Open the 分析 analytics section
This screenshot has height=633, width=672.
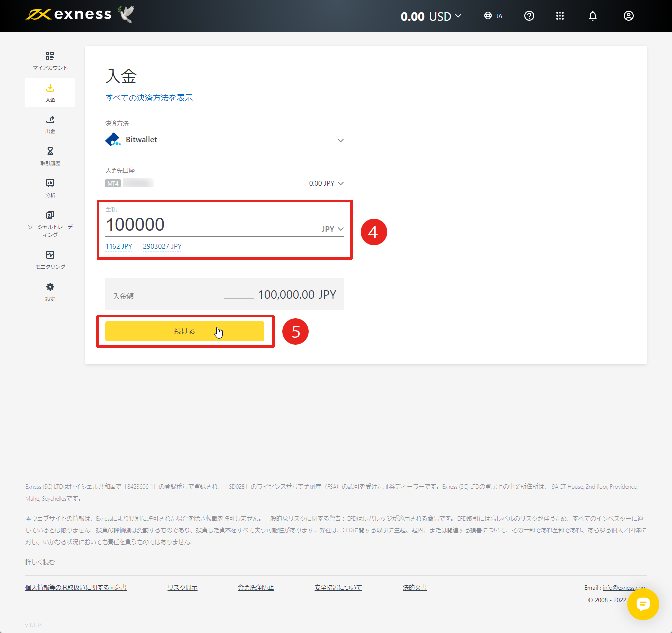(x=50, y=188)
